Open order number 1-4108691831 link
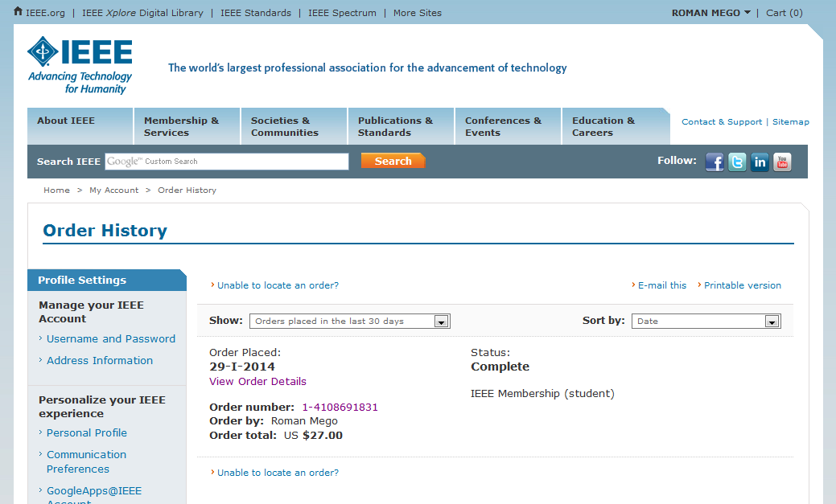 tap(340, 407)
